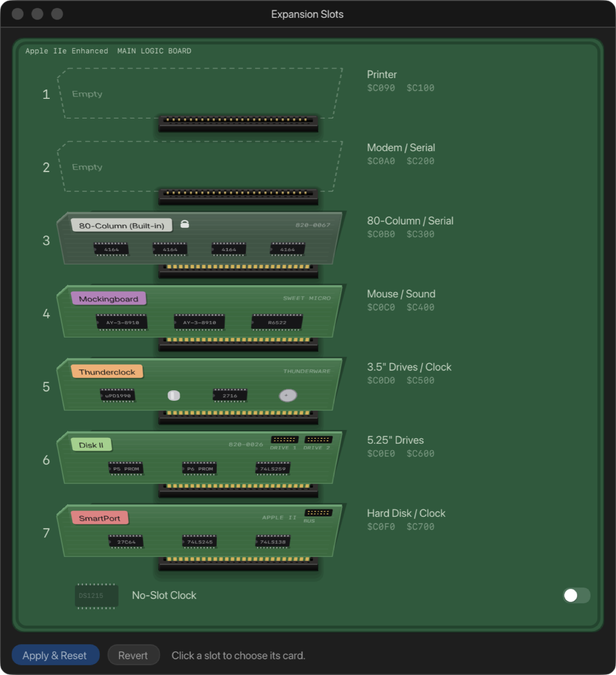The height and width of the screenshot is (675, 616).
Task: Click the slot number 4 label
Action: [x=46, y=314]
